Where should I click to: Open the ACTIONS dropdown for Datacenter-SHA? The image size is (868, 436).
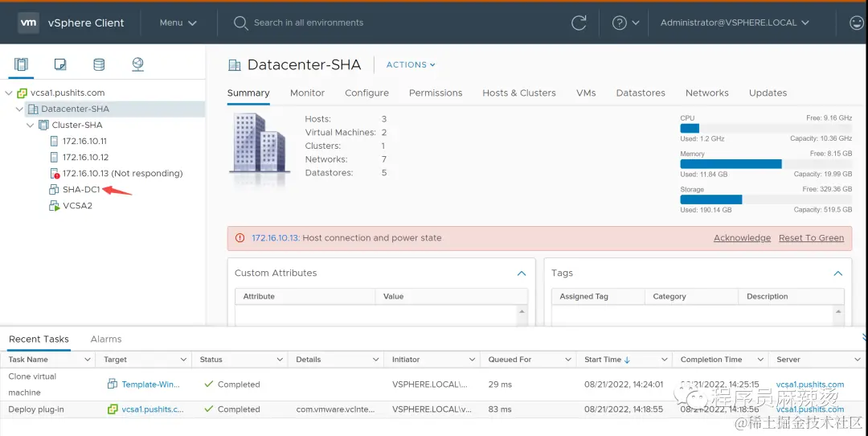[x=411, y=65]
